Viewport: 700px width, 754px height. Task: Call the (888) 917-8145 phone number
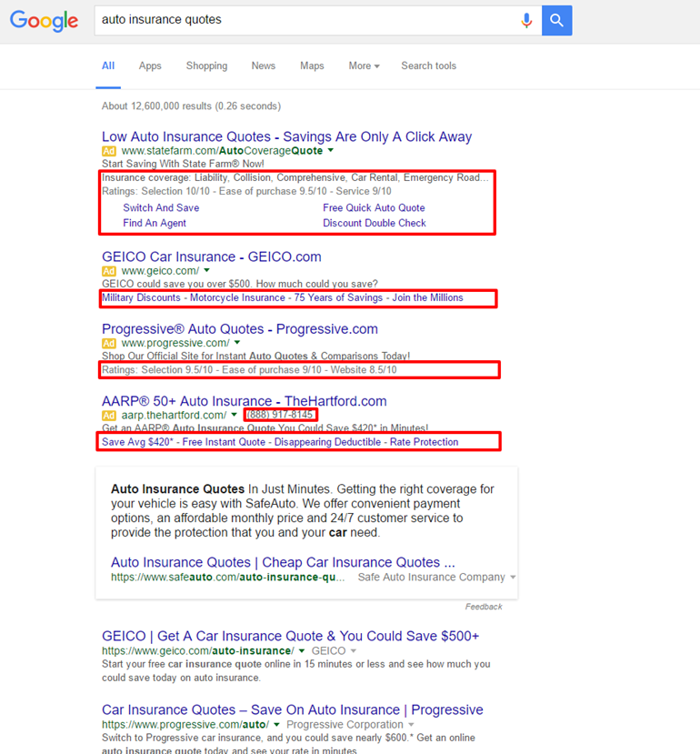[279, 415]
